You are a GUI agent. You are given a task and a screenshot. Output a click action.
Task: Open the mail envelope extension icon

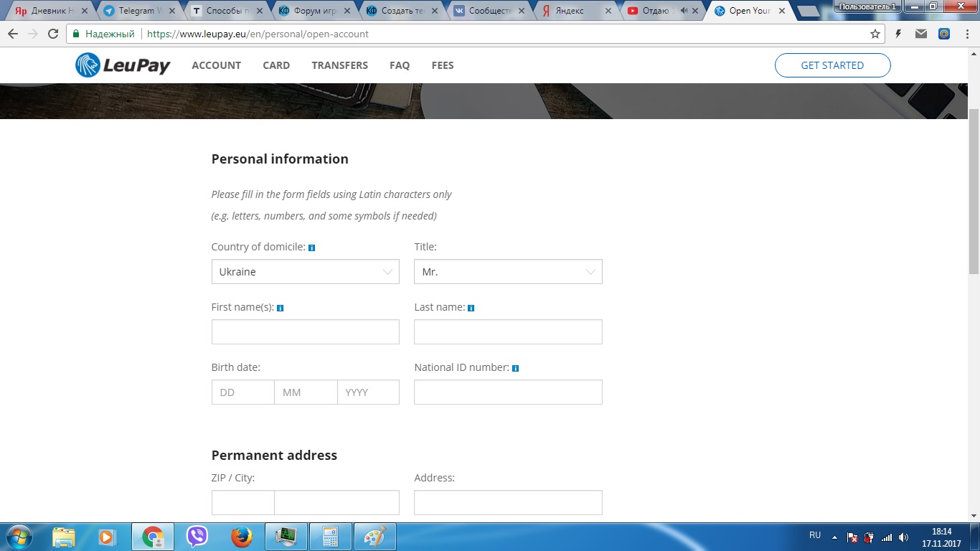point(921,34)
